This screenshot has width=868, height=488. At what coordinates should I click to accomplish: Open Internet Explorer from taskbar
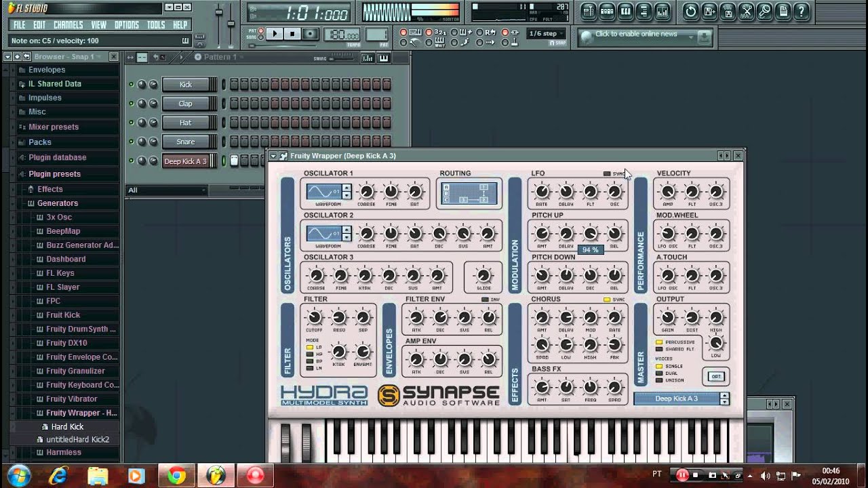tap(58, 475)
